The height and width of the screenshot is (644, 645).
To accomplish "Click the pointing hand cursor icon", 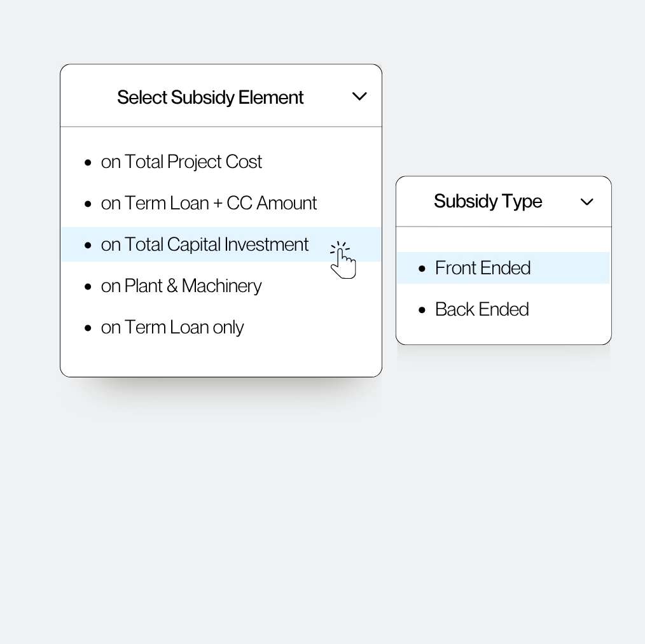I will 342,260.
